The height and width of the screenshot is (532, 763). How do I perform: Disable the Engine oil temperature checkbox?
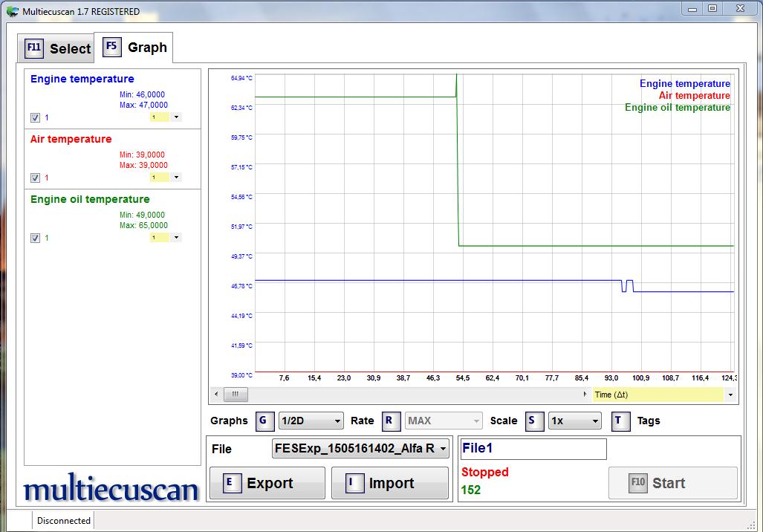[35, 238]
